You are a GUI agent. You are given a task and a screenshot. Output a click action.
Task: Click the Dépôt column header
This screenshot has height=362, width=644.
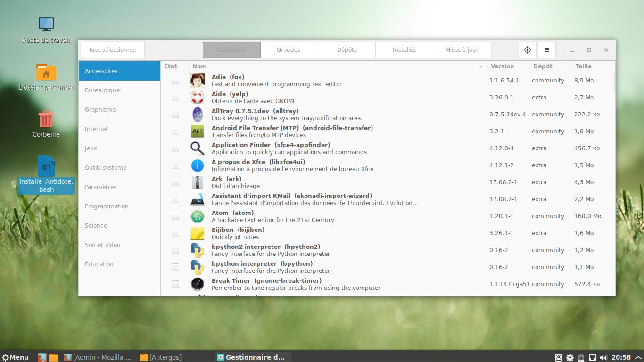coord(551,66)
